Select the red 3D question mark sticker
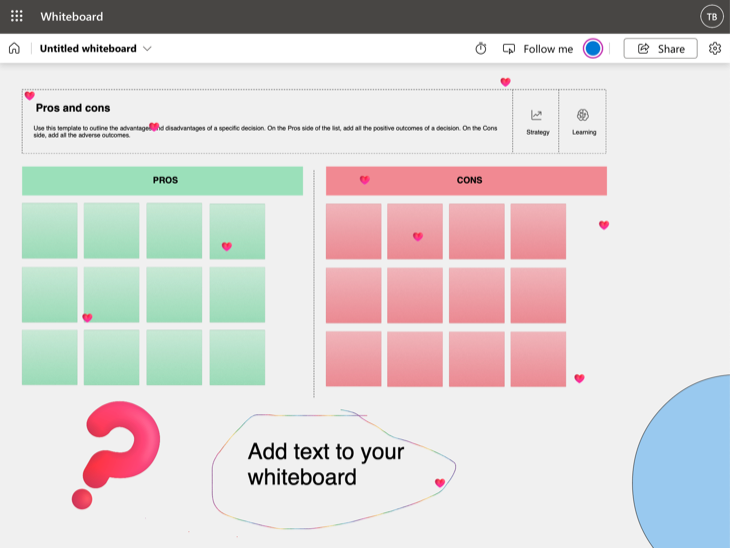This screenshot has width=730, height=548. [x=118, y=452]
